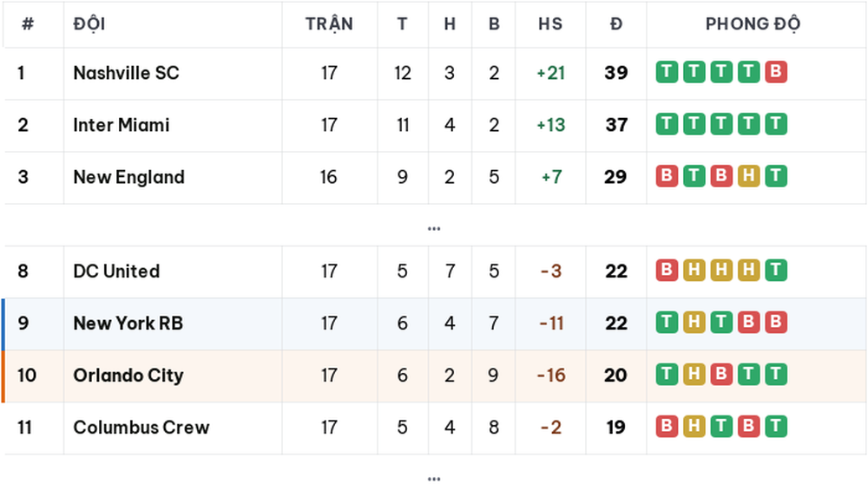Sort table by the HS goal difference header
The height and width of the screenshot is (497, 868).
[550, 23]
